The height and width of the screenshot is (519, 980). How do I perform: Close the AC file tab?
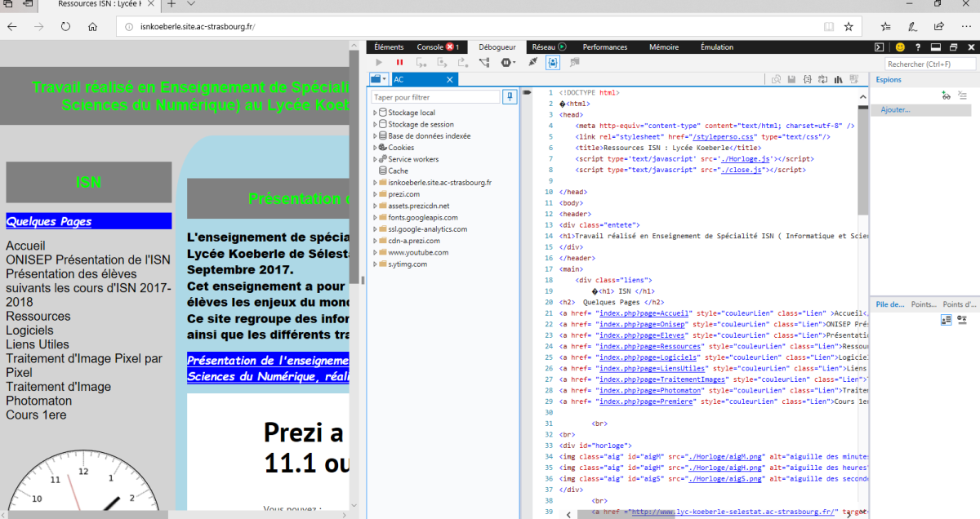(449, 79)
